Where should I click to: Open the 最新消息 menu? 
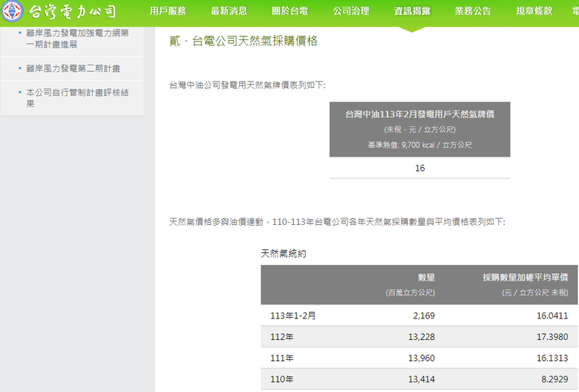229,11
